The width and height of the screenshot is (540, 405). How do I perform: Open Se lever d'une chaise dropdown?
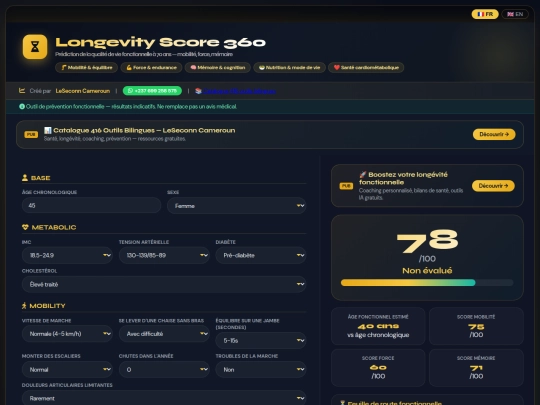click(164, 334)
